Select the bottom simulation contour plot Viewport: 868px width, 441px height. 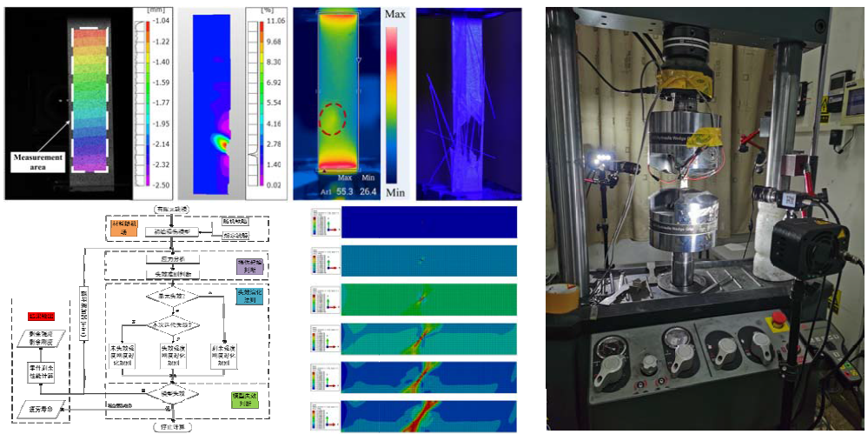pos(429,415)
